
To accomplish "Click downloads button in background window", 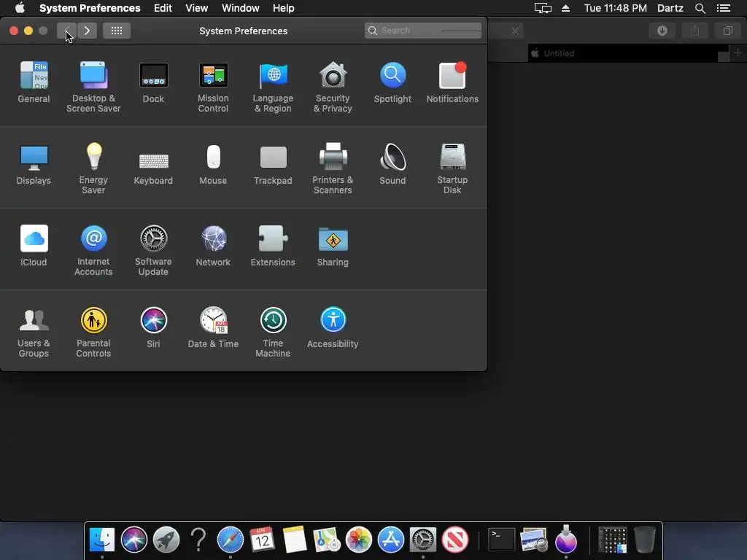I will tap(662, 31).
